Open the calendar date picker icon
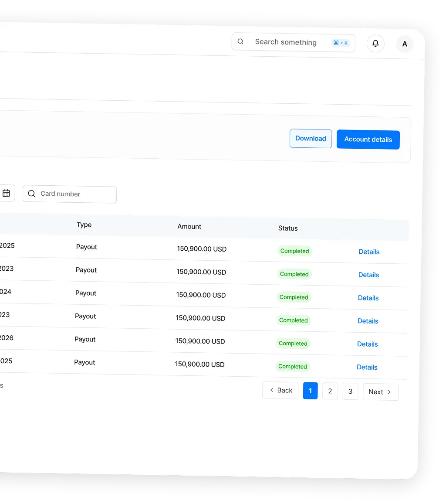Screen dimensions: 446x504 pyautogui.click(x=6, y=193)
